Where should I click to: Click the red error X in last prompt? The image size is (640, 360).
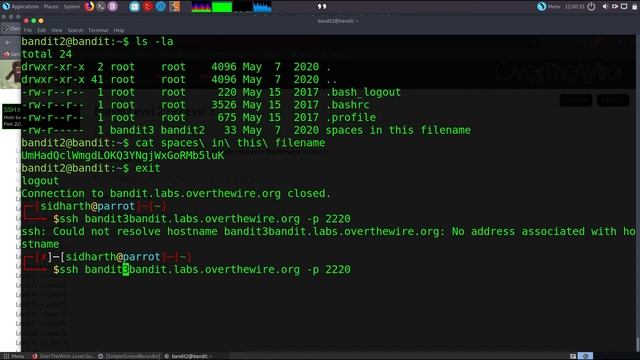42,257
